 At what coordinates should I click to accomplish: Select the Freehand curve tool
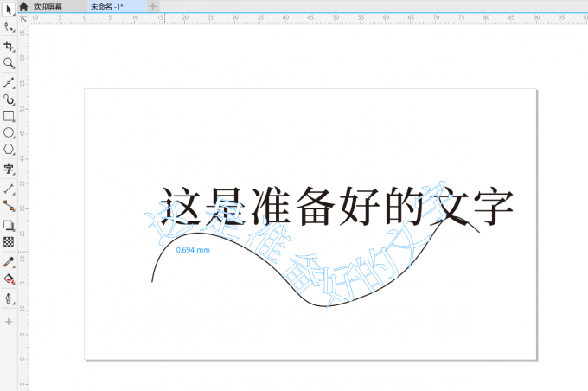click(9, 82)
